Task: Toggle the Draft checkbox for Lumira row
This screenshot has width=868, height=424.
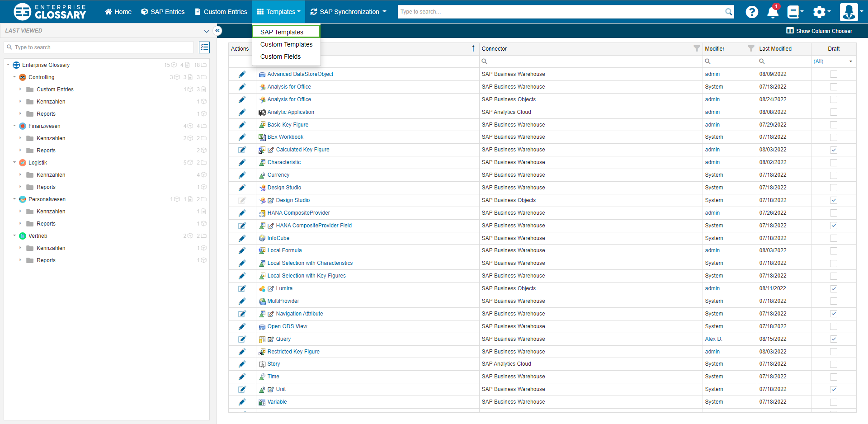Action: [x=834, y=289]
